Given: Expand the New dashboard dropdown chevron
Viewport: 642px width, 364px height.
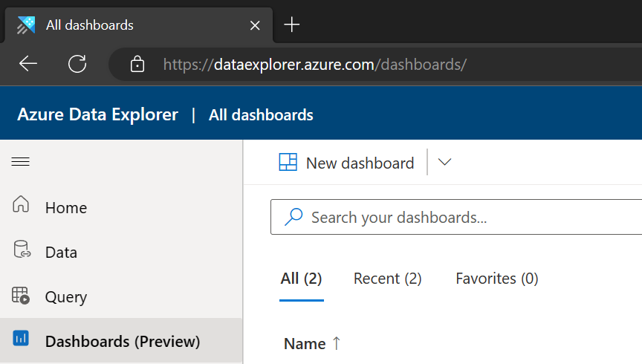Looking at the screenshot, I should click(444, 162).
